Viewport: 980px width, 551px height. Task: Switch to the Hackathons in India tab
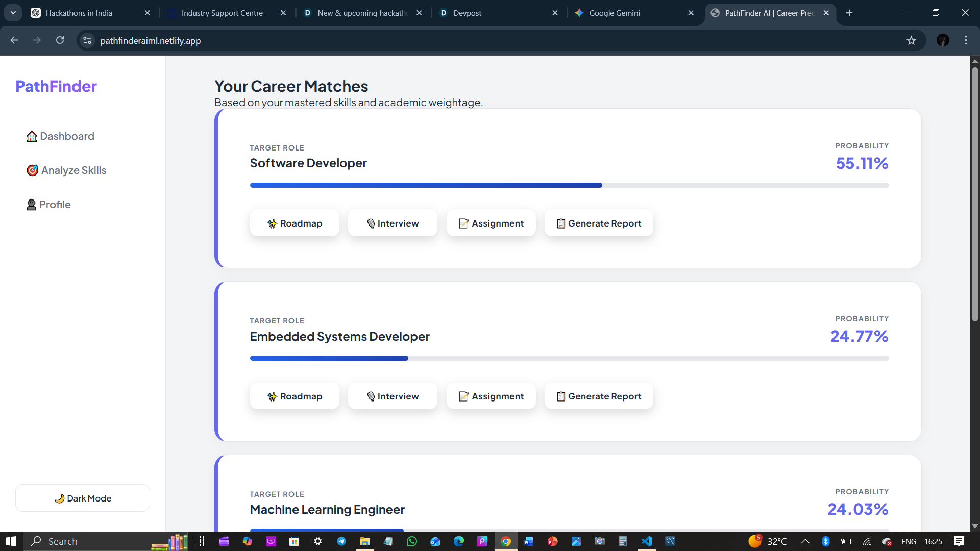point(79,13)
